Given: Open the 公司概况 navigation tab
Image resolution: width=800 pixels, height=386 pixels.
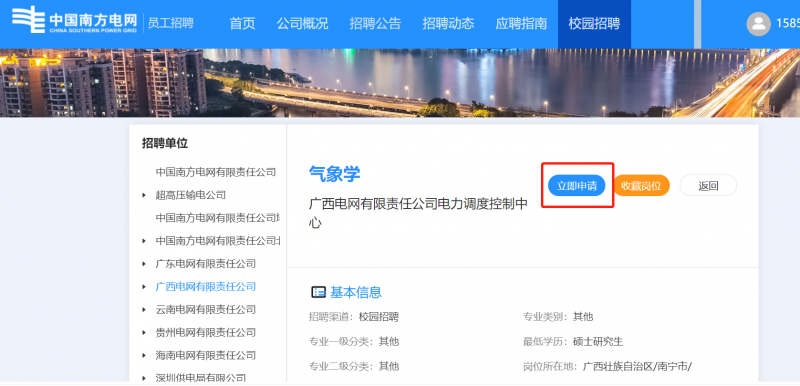Looking at the screenshot, I should point(303,23).
